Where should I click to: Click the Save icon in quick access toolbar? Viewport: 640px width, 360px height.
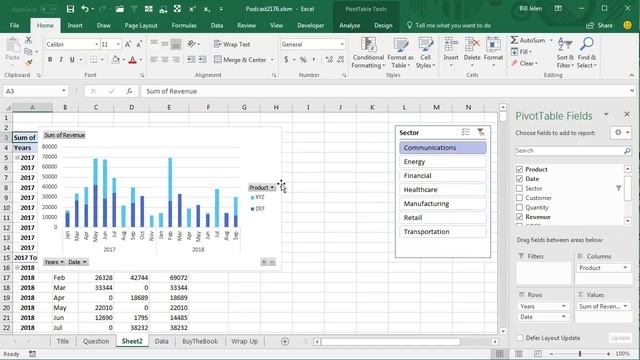(x=70, y=9)
